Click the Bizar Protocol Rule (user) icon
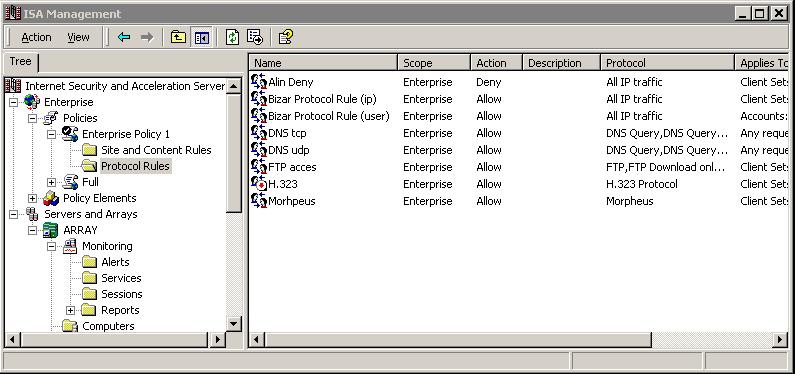This screenshot has height=374, width=795. point(259,116)
